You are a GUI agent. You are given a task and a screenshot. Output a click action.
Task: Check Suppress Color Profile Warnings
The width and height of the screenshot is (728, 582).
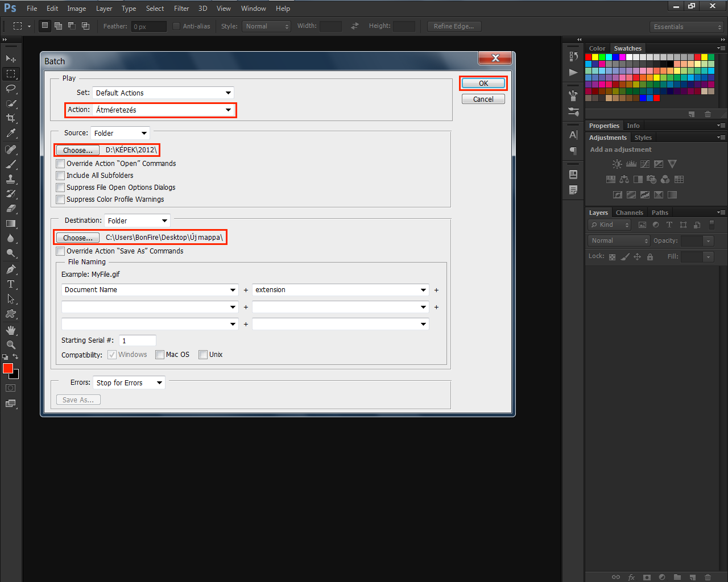tap(60, 199)
